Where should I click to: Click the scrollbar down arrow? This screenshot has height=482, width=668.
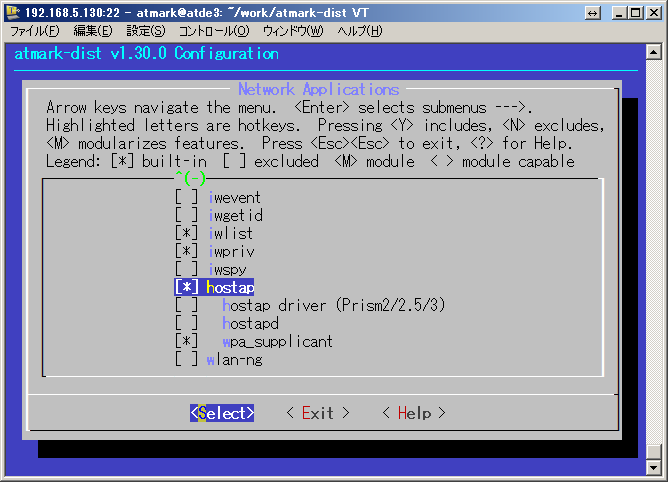(655, 470)
